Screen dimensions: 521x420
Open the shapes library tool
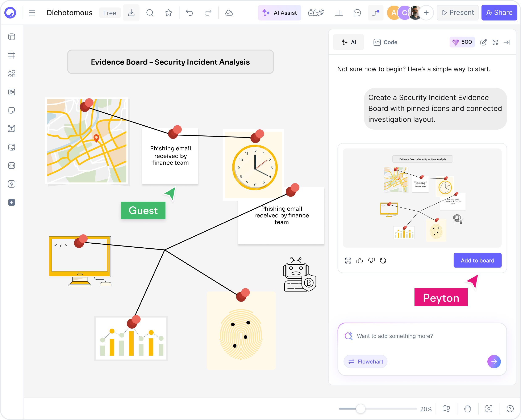12,73
